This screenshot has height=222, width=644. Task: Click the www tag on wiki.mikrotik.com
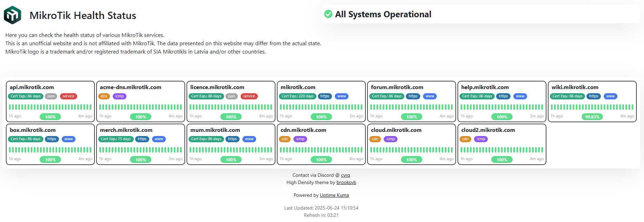(611, 96)
